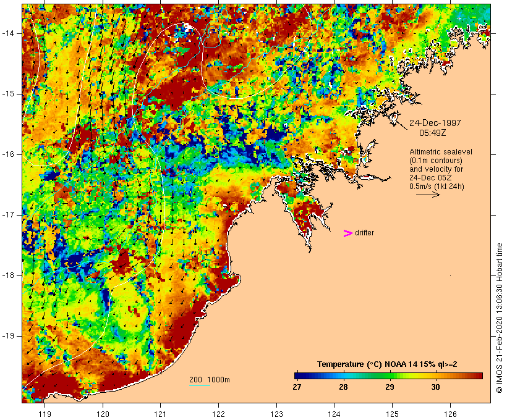Click the longitude axis label '120'
Image resolution: width=507 pixels, height=420 pixels.
click(103, 414)
